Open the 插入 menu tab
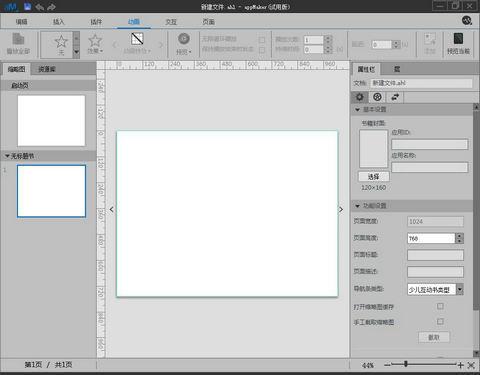This screenshot has width=480, height=375. tap(58, 22)
